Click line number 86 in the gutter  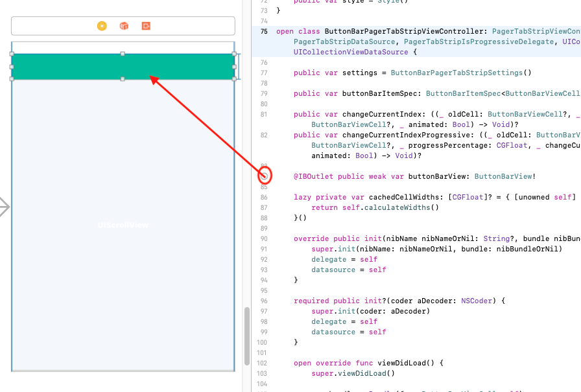coord(264,197)
